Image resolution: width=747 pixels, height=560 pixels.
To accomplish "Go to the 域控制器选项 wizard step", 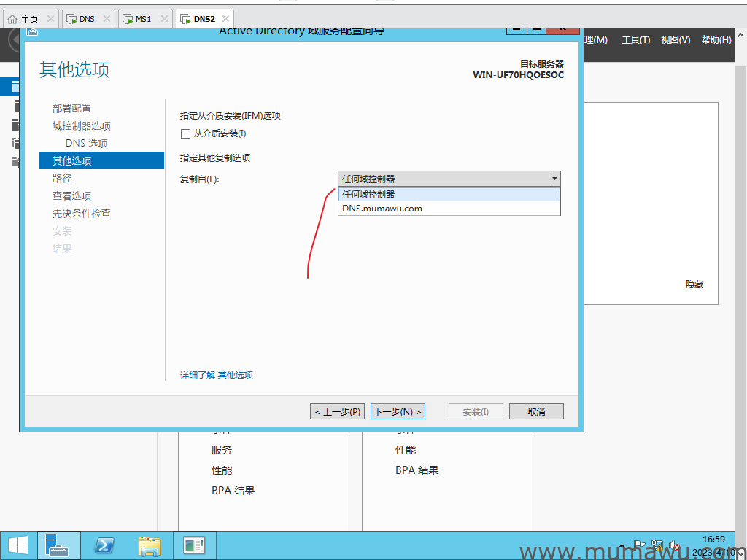I will pos(82,126).
